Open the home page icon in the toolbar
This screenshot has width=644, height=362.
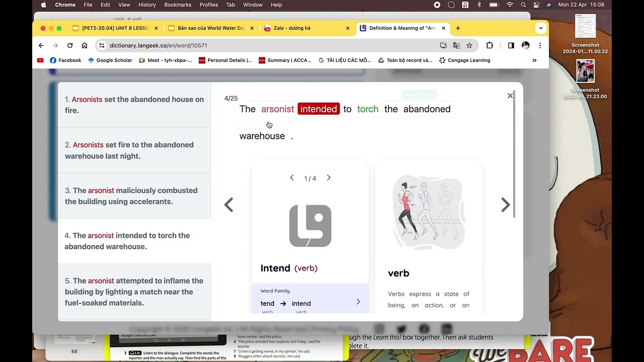pos(85,45)
